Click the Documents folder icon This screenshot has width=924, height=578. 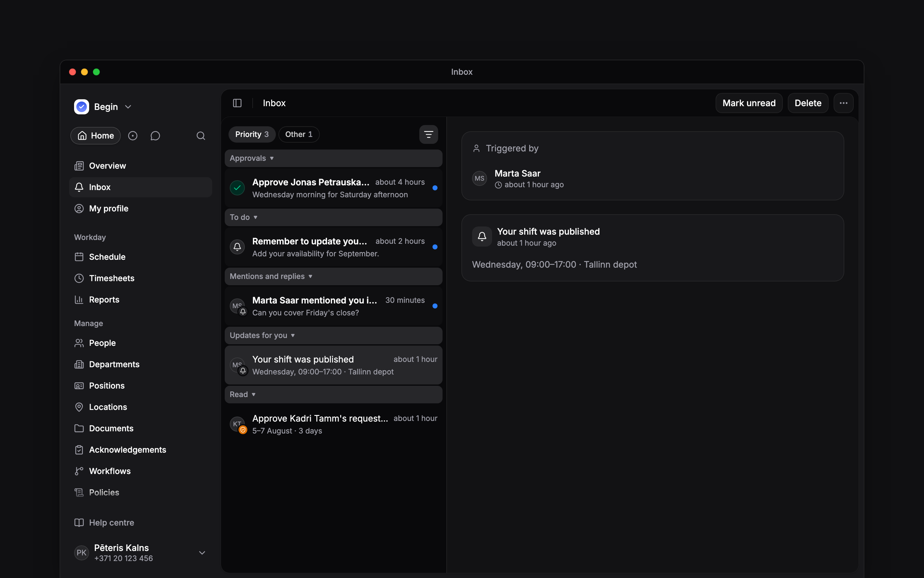pos(79,428)
